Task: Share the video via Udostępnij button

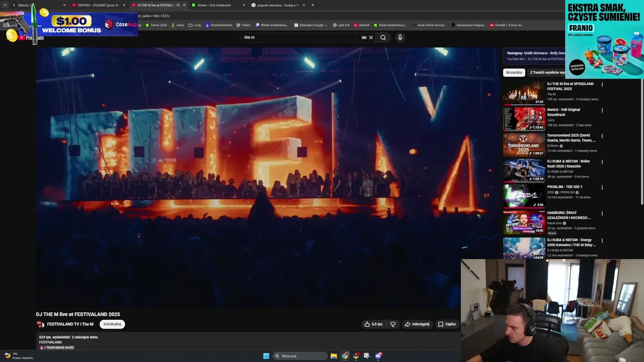Action: click(417, 324)
